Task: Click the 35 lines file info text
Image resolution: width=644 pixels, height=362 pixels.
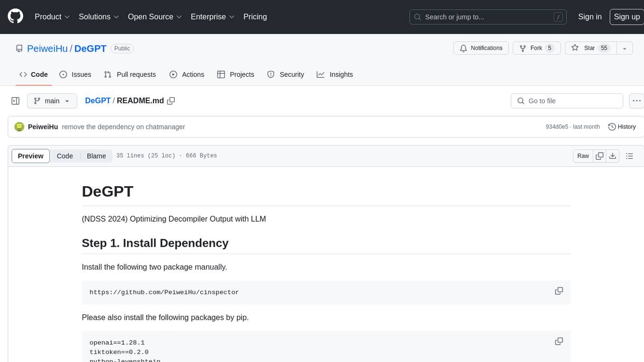Action: (166, 156)
